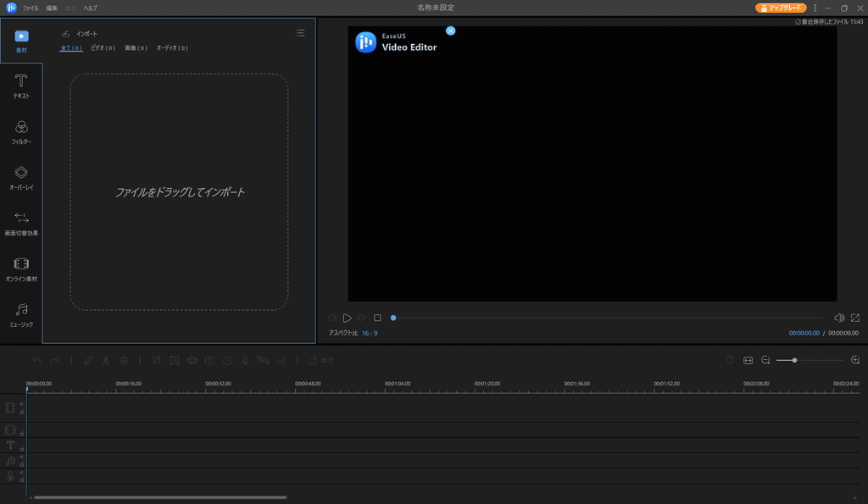Toggle lock on the text track
868x504 pixels.
pos(22,447)
